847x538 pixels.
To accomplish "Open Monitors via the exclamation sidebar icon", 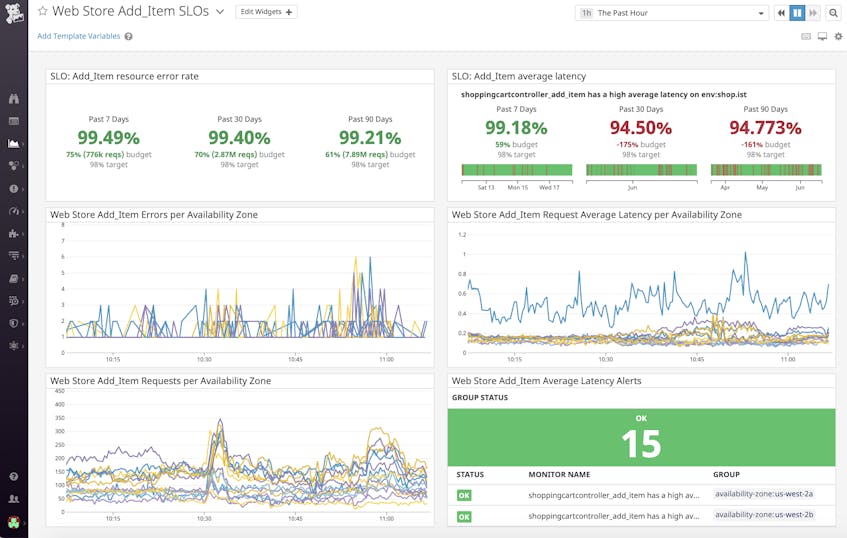I will [14, 189].
